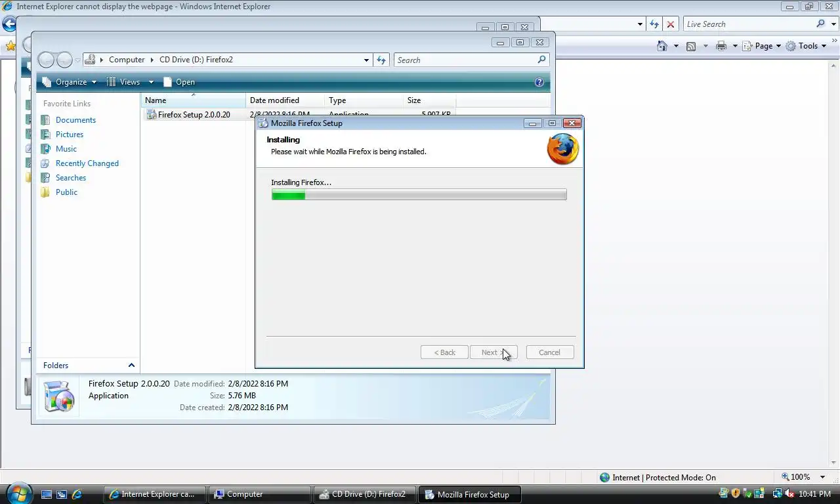The height and width of the screenshot is (504, 840).
Task: Switch to CD Drive (D:) Firefox2 taskbar button
Action: click(x=366, y=494)
